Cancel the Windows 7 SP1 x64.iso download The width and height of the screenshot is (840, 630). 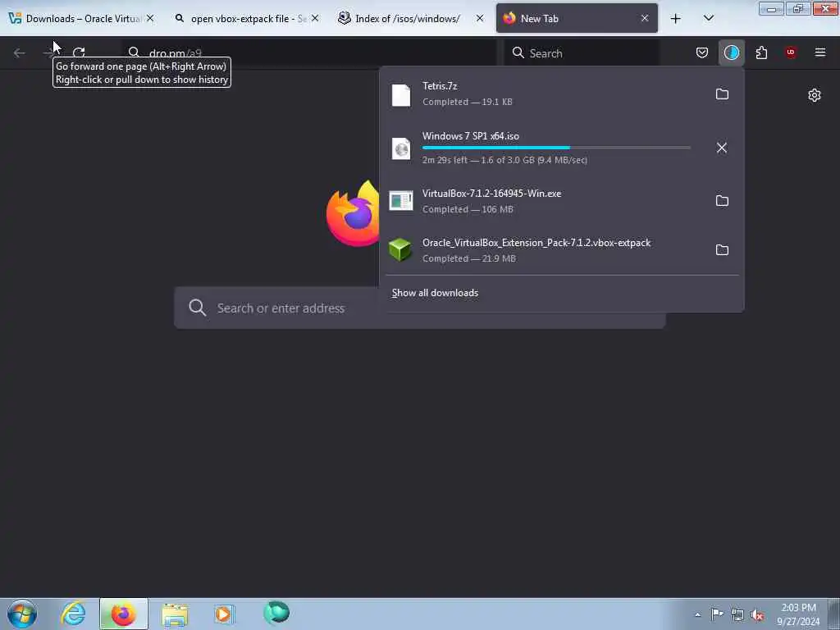722,148
